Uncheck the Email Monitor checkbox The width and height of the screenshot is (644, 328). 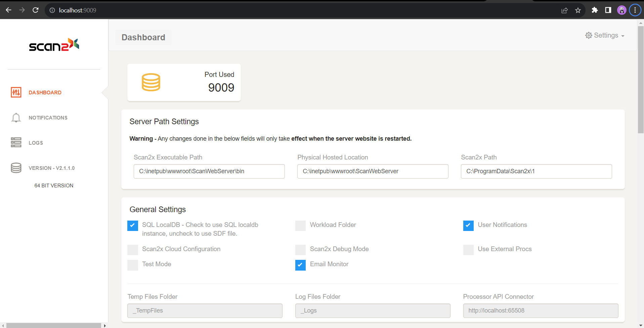coord(301,265)
